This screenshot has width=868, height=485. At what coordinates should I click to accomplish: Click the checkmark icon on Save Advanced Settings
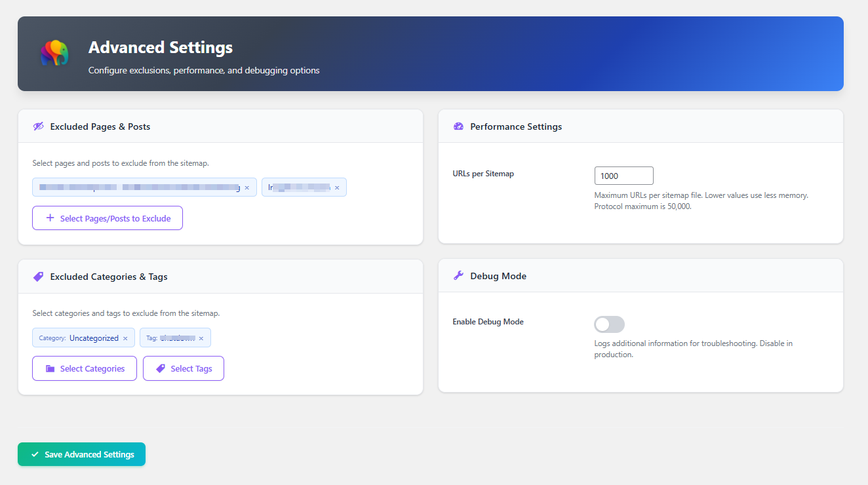[35, 454]
